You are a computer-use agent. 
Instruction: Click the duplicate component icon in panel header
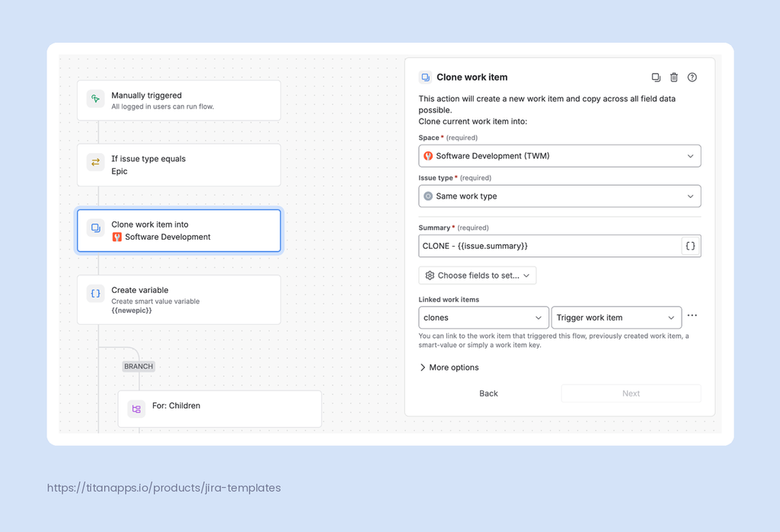tap(656, 77)
